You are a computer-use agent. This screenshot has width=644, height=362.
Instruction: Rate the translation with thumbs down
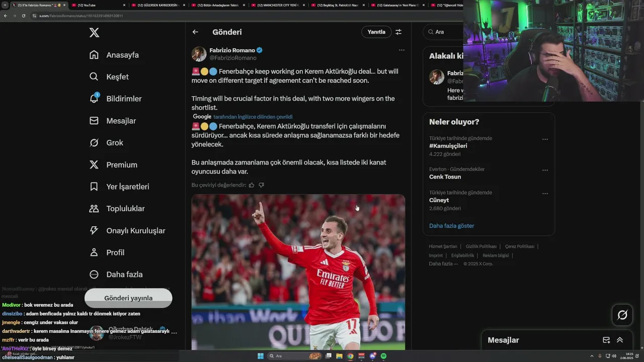[x=261, y=185]
